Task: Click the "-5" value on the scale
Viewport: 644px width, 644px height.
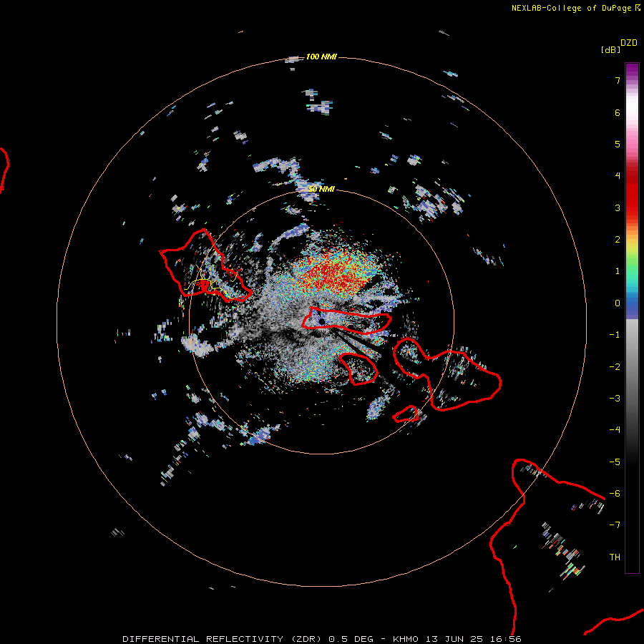Action: click(x=615, y=462)
